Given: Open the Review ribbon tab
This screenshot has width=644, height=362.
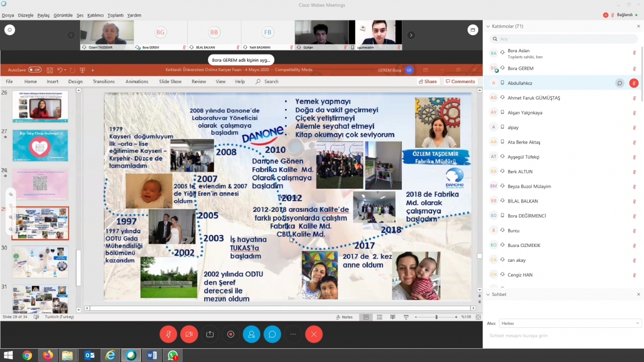Looking at the screenshot, I should pos(199,81).
